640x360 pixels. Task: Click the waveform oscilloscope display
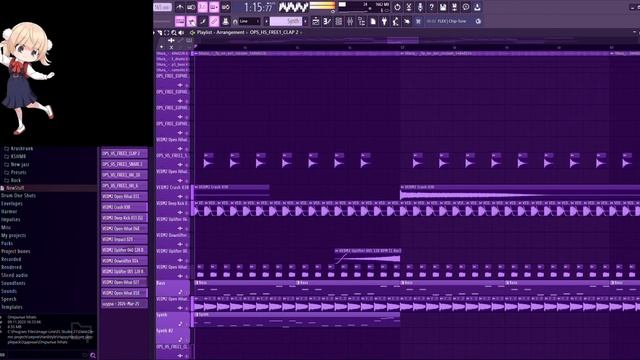click(293, 7)
